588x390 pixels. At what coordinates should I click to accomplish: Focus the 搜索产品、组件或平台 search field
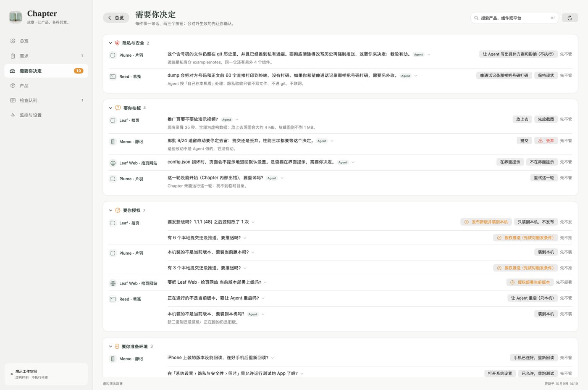coord(514,18)
